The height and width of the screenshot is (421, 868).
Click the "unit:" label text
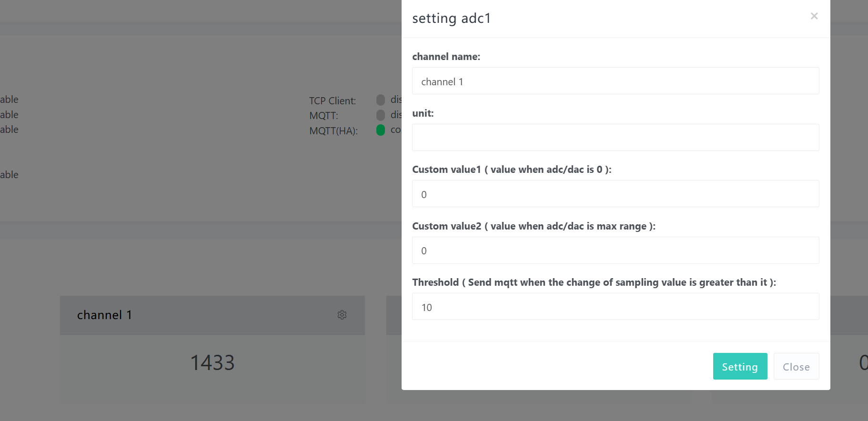tap(423, 113)
